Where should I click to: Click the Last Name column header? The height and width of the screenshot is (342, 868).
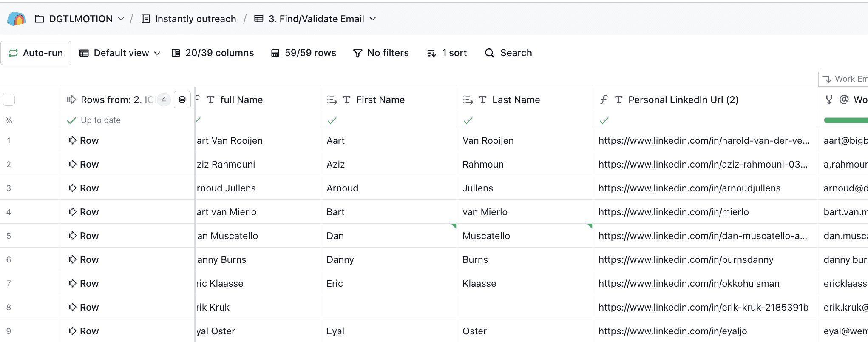tap(516, 100)
